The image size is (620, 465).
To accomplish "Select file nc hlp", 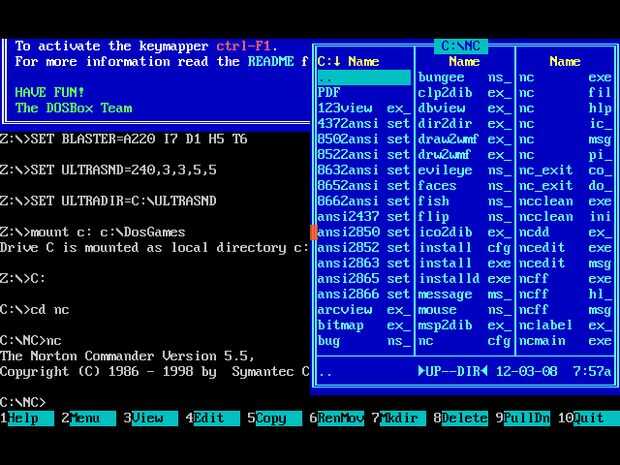I will 565,108.
